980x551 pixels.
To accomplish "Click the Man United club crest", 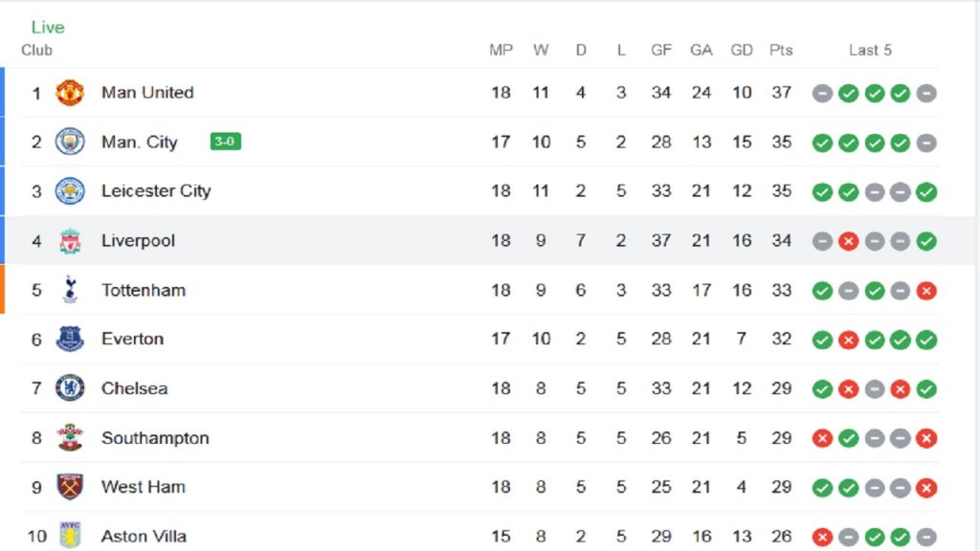I will 69,93.
